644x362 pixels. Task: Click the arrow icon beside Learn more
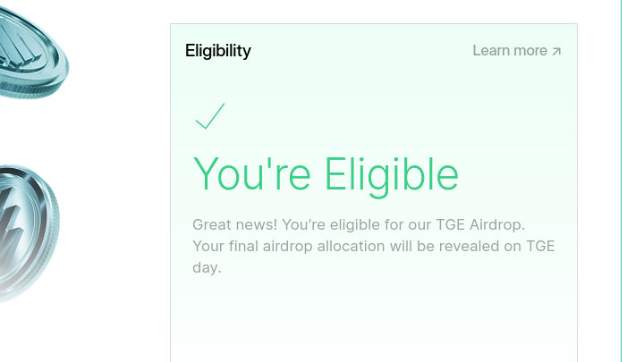coord(556,52)
